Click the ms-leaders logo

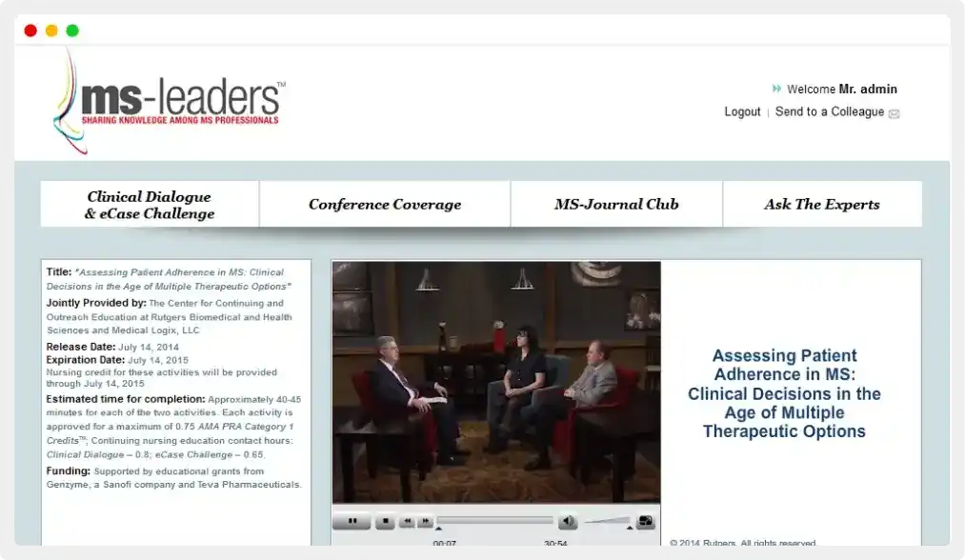(171, 101)
